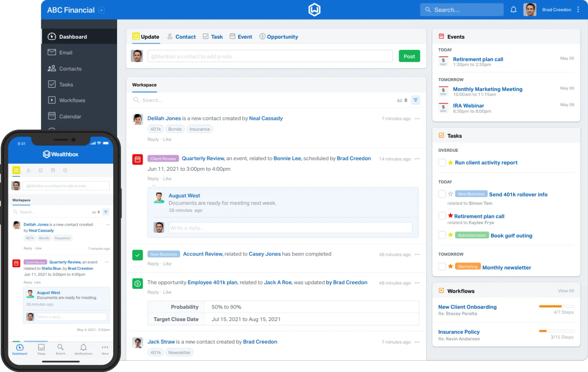
Task: Open August West commenter link
Action: coord(184,195)
